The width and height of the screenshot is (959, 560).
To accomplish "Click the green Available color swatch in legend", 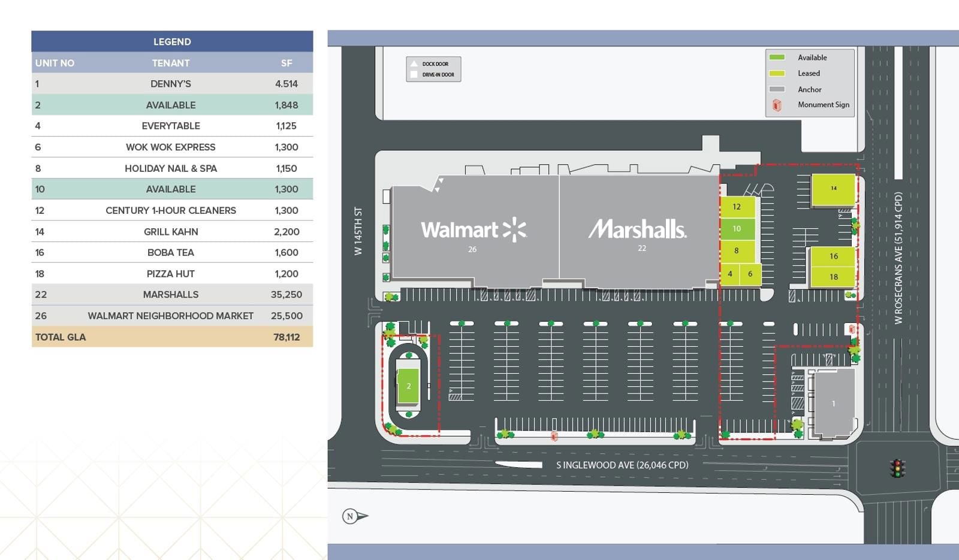I will coord(778,57).
